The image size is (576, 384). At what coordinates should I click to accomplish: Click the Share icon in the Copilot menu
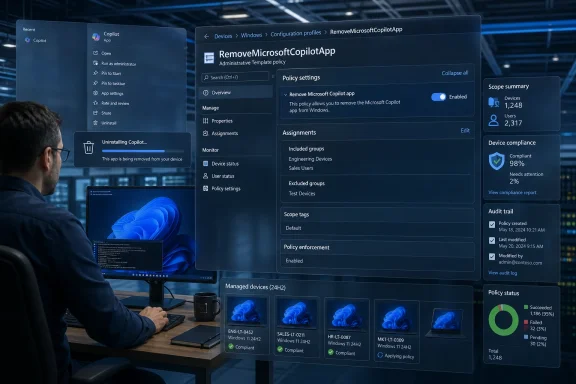[x=96, y=113]
